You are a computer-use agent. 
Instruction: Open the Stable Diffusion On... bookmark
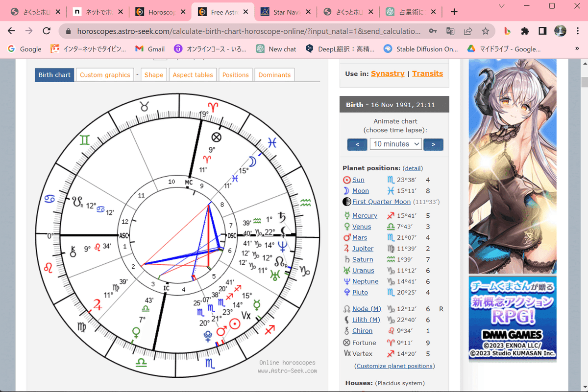coord(420,49)
